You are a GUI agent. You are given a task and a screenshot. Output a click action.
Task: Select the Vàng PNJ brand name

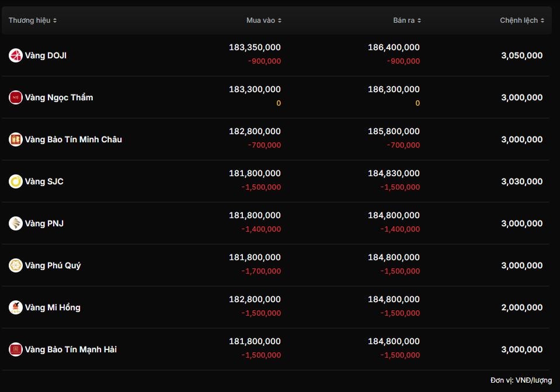click(x=44, y=223)
